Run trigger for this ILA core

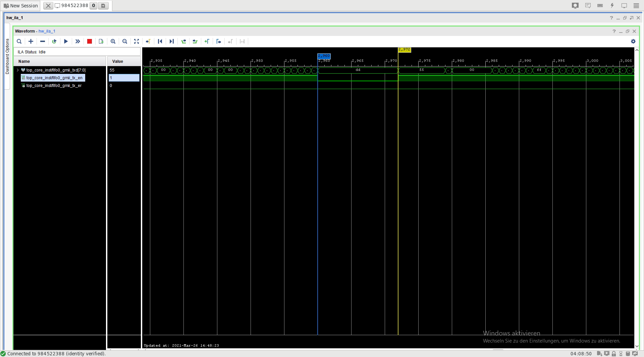(x=66, y=41)
